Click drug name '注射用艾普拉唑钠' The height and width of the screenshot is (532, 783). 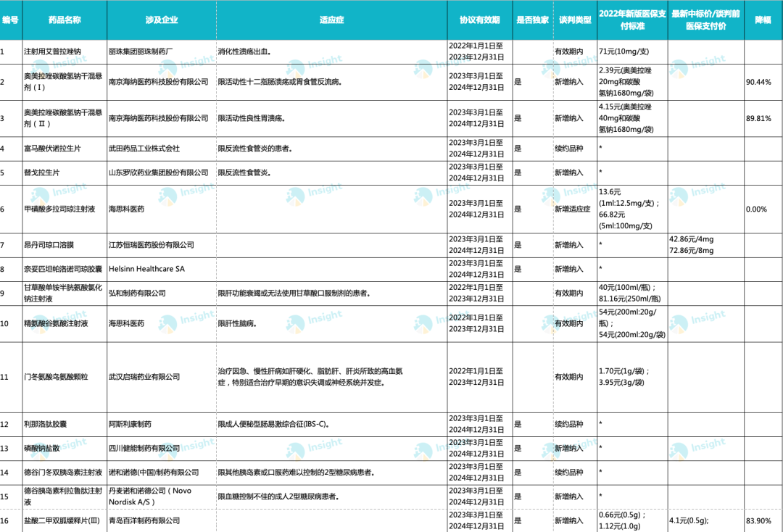52,51
